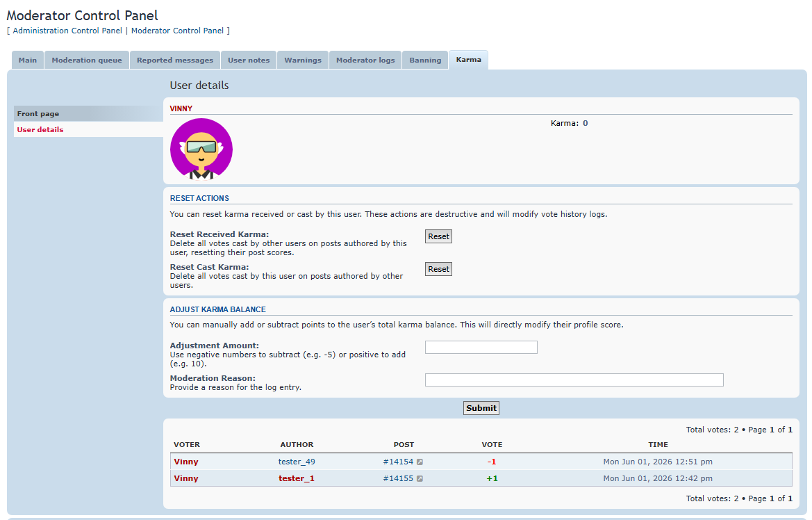Click the Submit button
Viewport: 812px width, 520px height.
point(481,408)
